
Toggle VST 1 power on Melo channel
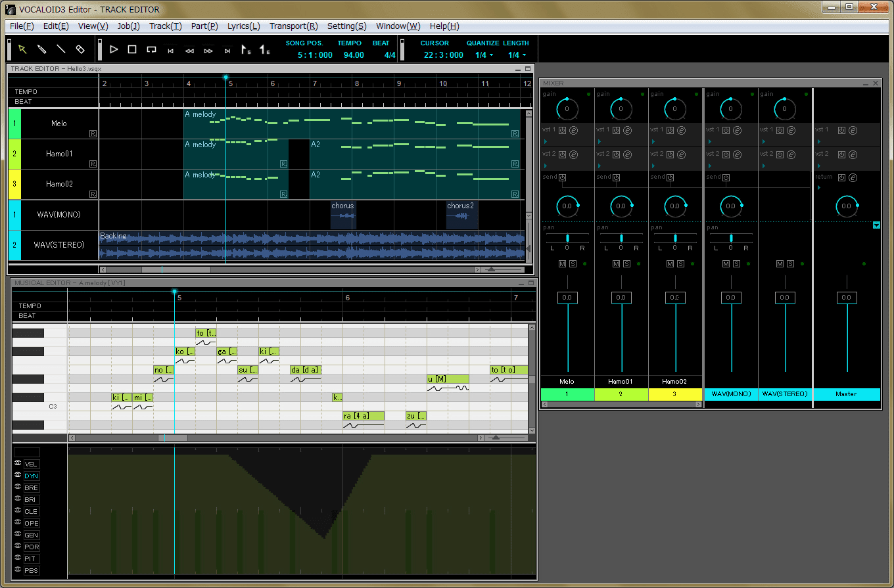tap(562, 130)
